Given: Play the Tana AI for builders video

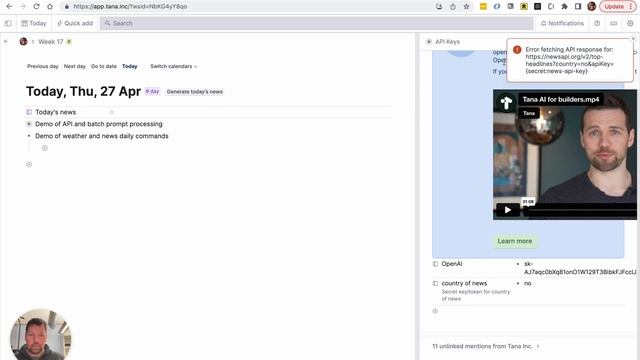Looking at the screenshot, I should [x=508, y=210].
